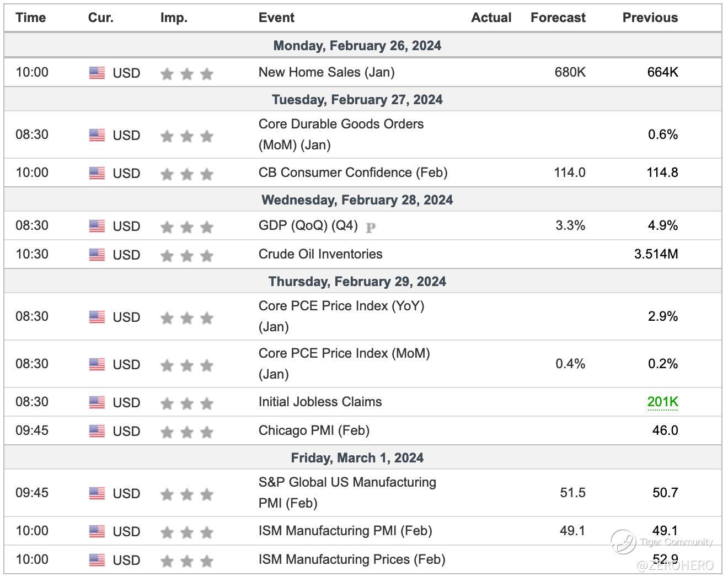Open the New Home Sales (Jan) event

click(x=326, y=72)
